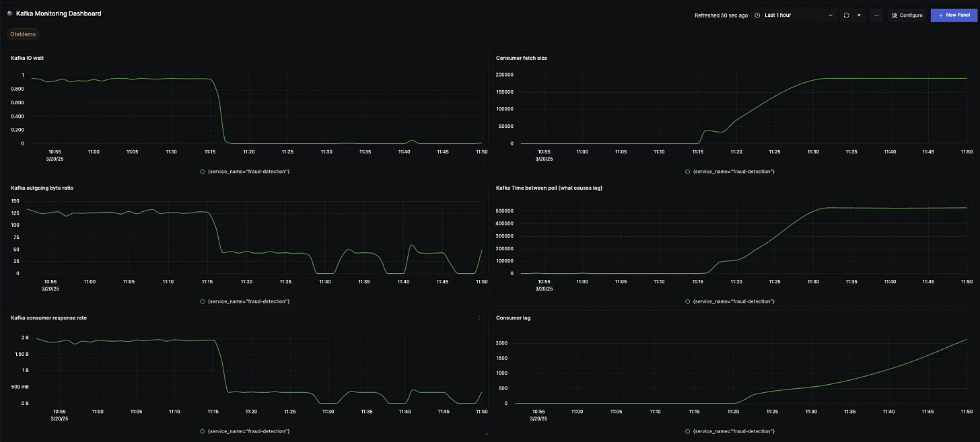Toggle fraud-detection legend in Kafka IO wait panel

coord(245,172)
